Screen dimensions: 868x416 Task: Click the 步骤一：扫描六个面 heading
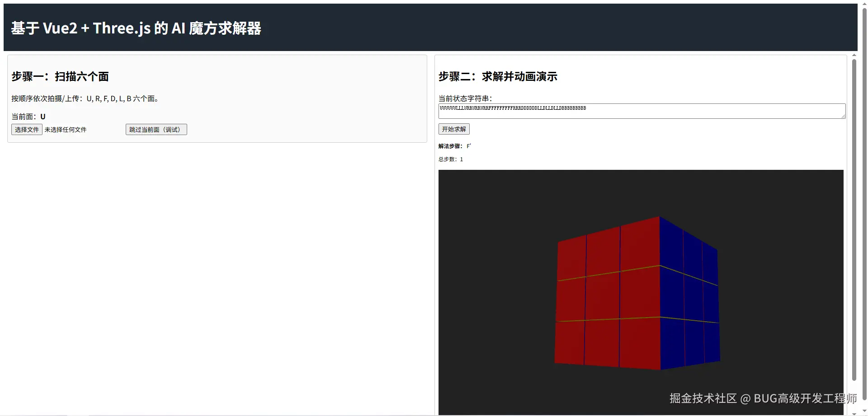[x=60, y=76]
